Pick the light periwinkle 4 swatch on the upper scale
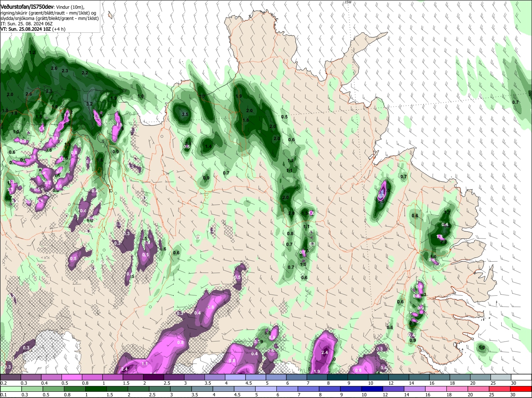Screen dimensions: 532x398 point(235,377)
